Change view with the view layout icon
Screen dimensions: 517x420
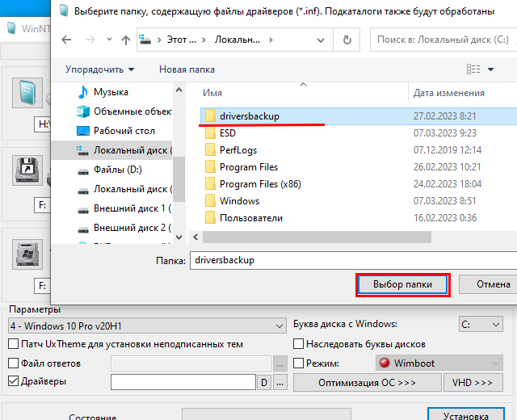473,69
